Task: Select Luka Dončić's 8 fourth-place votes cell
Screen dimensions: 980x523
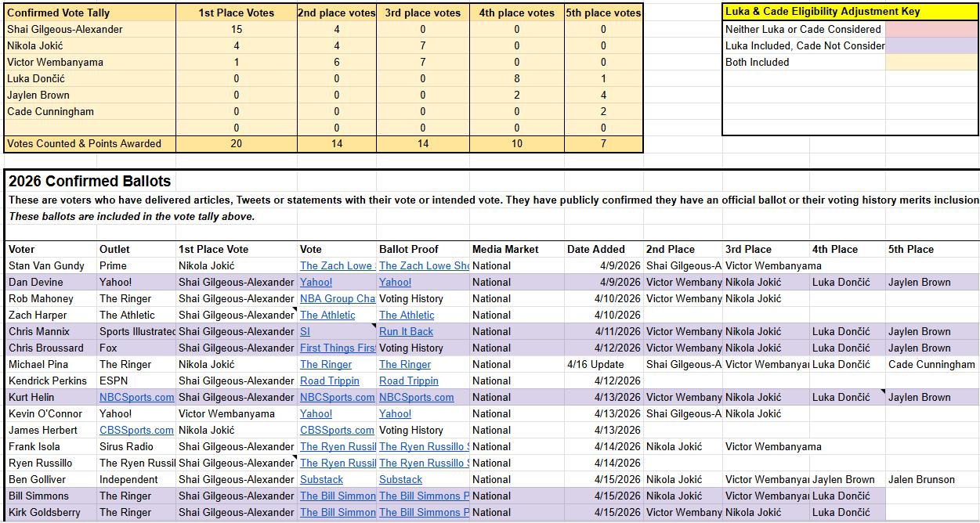Action: coord(517,78)
